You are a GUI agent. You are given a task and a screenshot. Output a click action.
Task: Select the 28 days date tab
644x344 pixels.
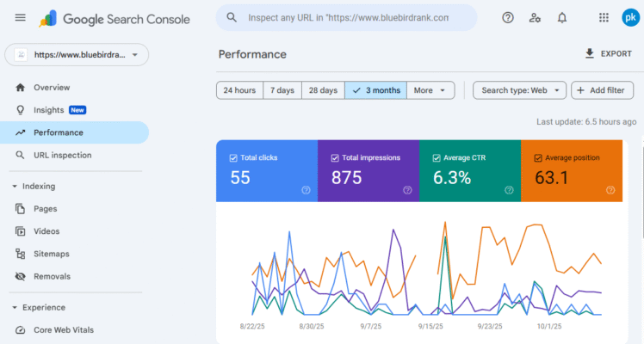click(323, 90)
